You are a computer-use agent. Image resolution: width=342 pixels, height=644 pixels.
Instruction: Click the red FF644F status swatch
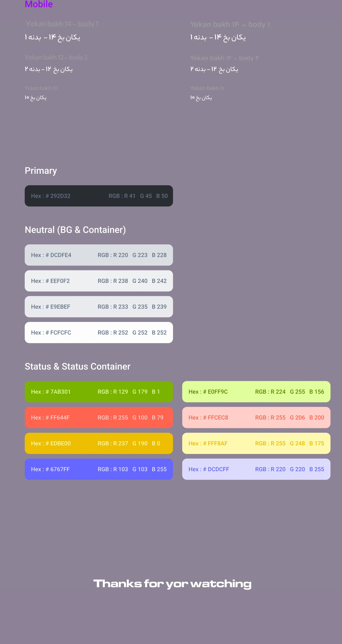[x=99, y=418]
